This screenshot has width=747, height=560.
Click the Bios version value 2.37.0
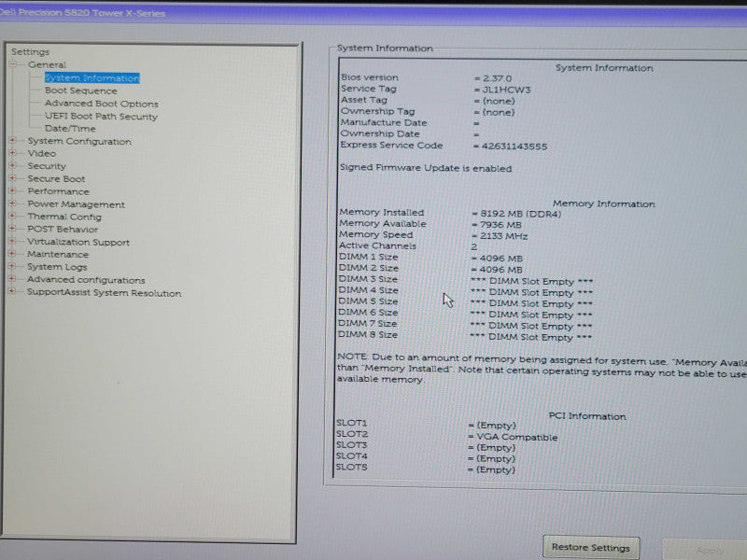click(497, 78)
